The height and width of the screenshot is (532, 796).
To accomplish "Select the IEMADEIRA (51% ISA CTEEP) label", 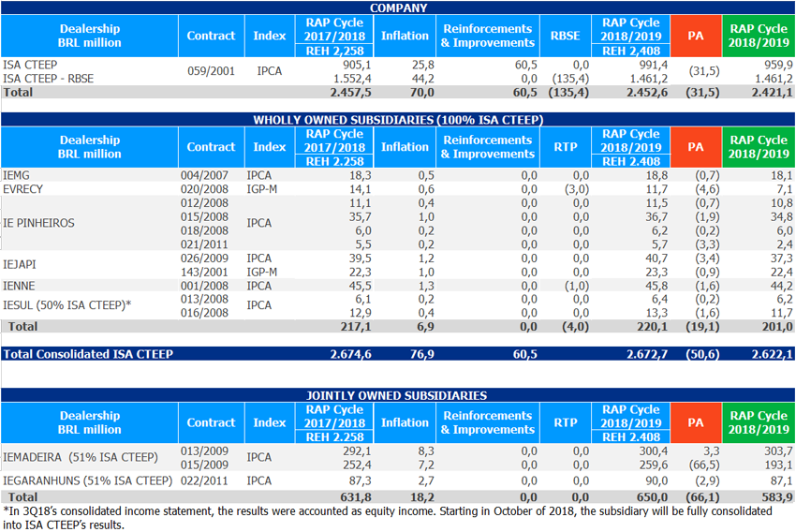I will [81, 457].
